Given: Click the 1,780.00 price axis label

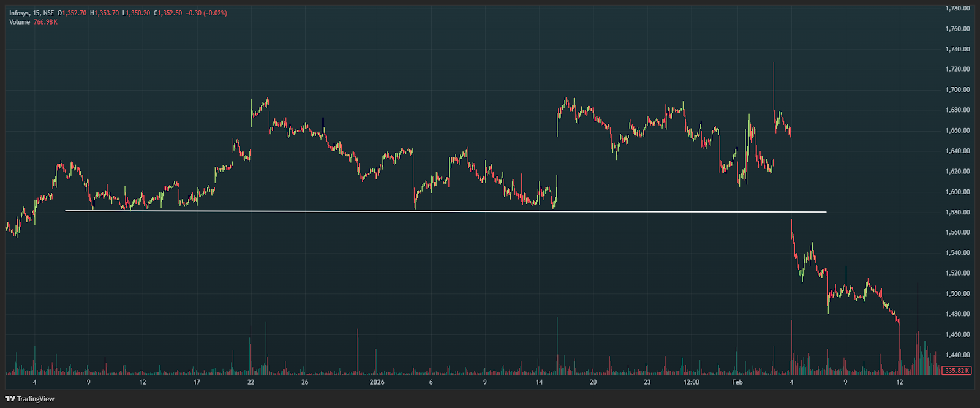Looking at the screenshot, I should tap(957, 9).
